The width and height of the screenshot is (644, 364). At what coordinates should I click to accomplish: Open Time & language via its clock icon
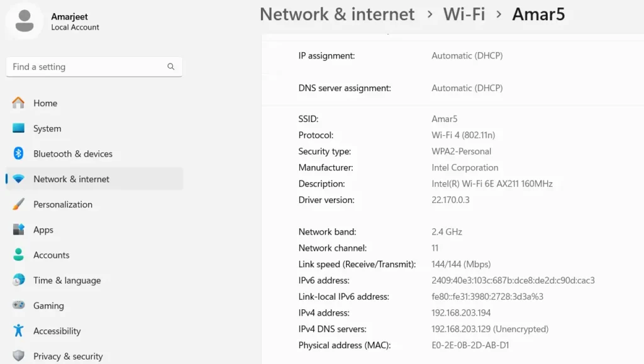[18, 280]
